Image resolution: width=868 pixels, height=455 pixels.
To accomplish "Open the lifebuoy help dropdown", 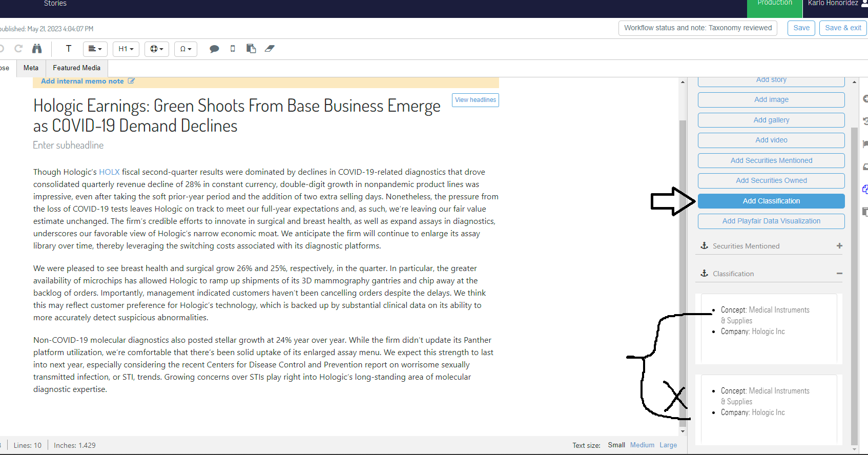I will coord(156,49).
